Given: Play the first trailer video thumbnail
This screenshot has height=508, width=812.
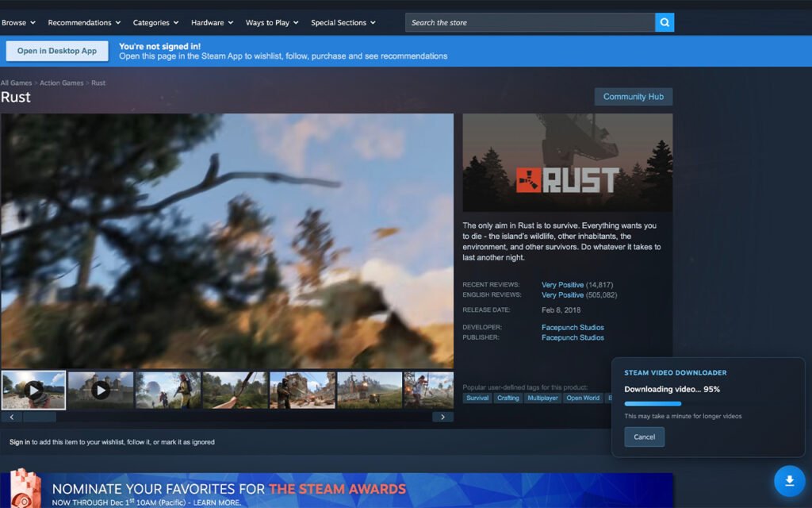Looking at the screenshot, I should [33, 390].
